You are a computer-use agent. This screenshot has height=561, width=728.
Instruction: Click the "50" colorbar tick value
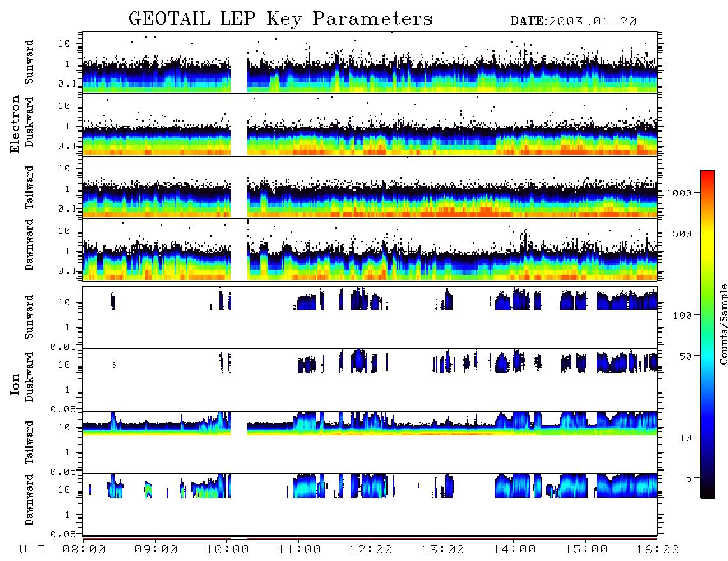click(685, 356)
